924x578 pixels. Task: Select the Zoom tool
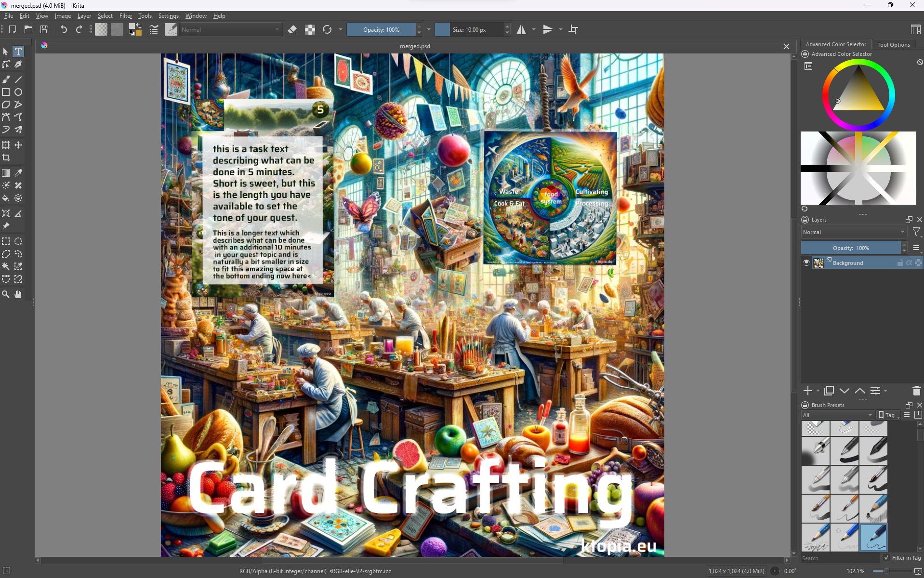click(6, 294)
